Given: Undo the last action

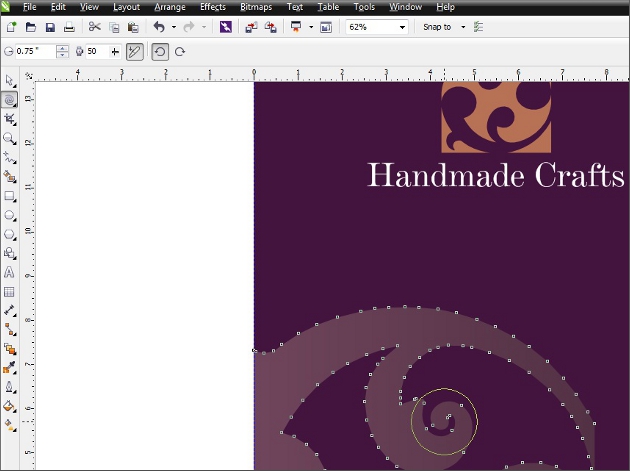Looking at the screenshot, I should (x=160, y=27).
